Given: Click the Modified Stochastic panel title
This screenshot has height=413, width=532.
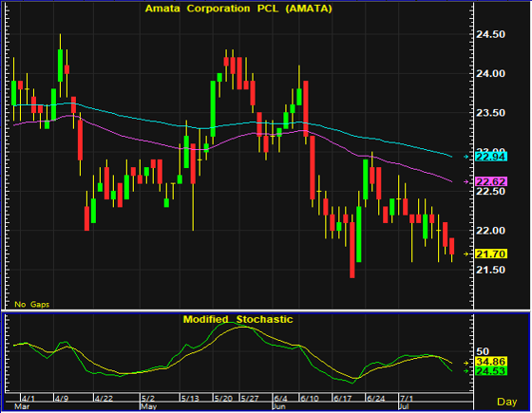Looking at the screenshot, I should (x=237, y=319).
